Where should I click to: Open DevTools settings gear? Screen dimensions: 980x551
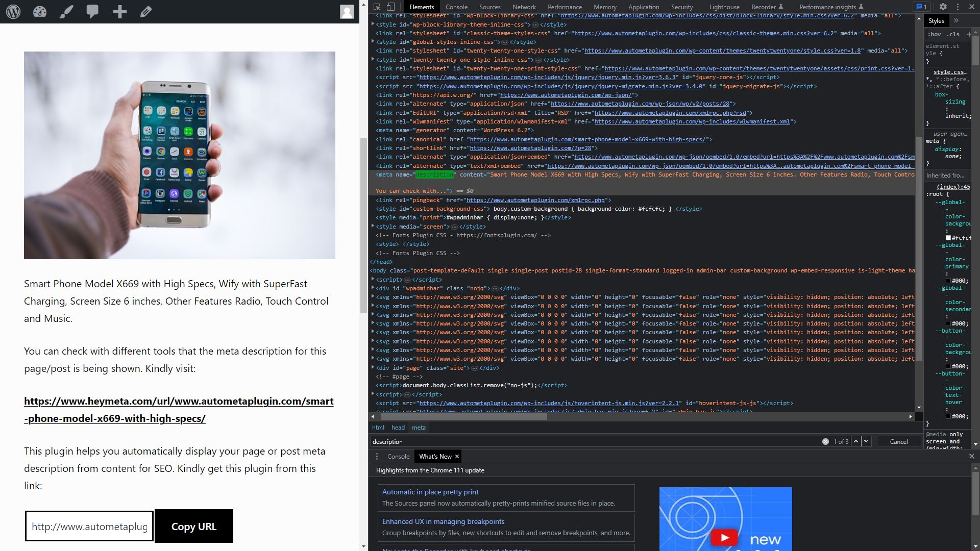(x=943, y=7)
